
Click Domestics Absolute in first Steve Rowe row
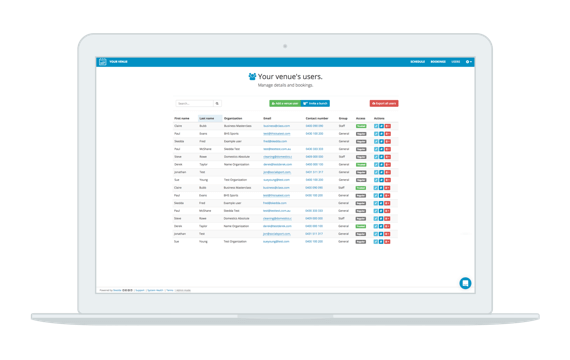click(237, 157)
